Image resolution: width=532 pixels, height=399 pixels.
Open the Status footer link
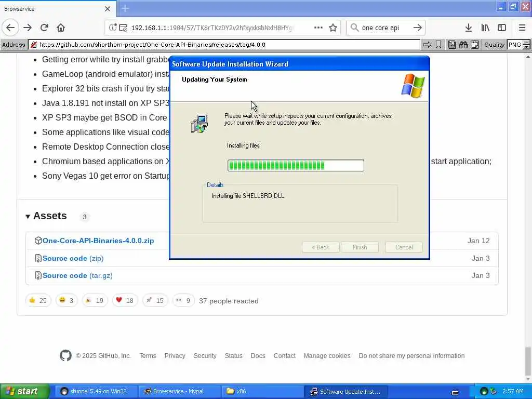click(233, 355)
